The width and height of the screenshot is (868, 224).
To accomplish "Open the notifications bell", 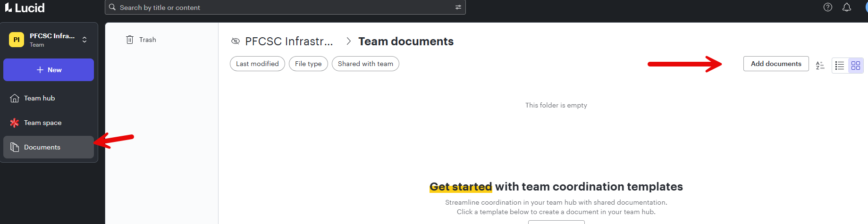I will coord(847,7).
